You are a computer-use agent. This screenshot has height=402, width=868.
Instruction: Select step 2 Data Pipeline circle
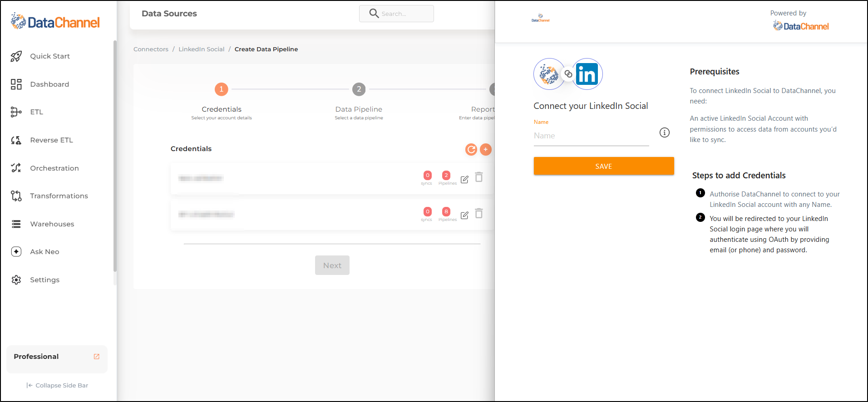359,89
